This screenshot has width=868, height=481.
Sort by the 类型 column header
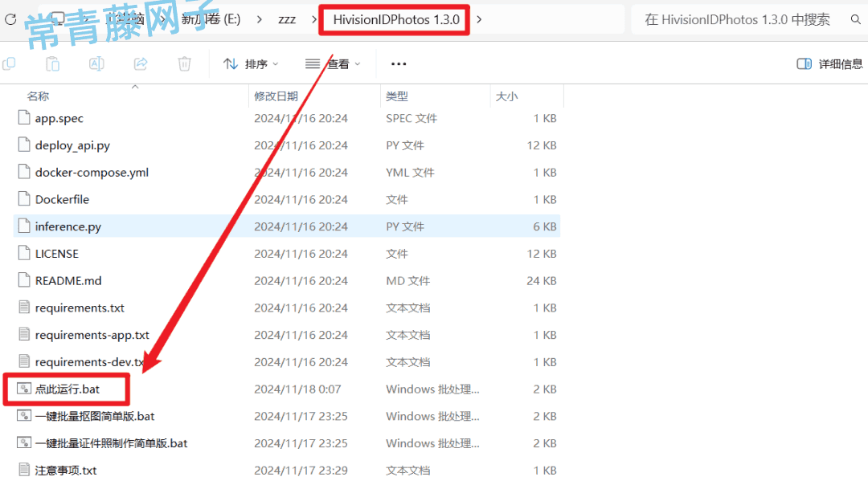coord(397,96)
